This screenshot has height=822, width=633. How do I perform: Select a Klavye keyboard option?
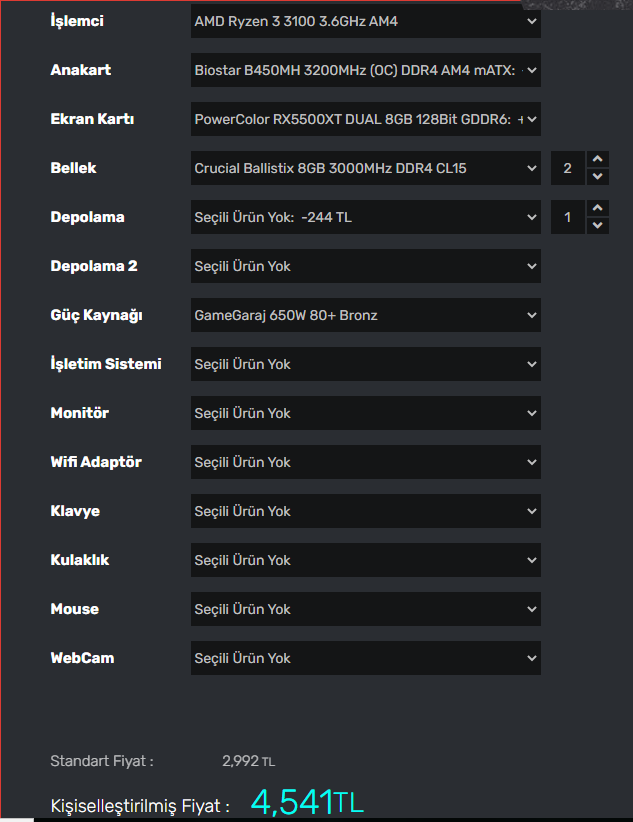click(x=365, y=511)
